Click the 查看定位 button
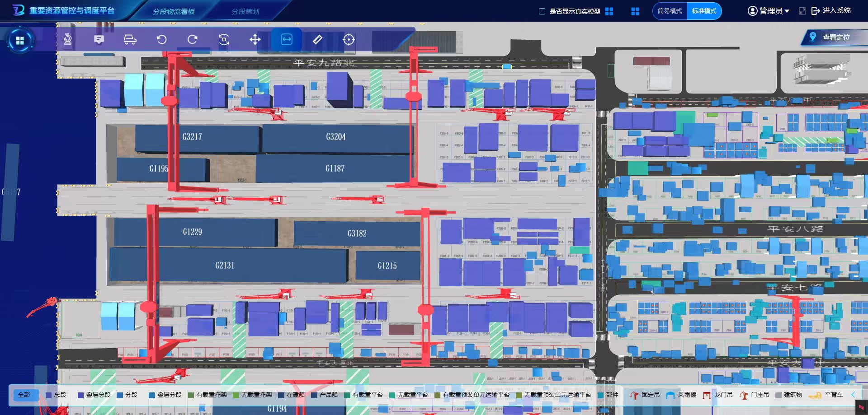Viewport: 868px width, 415px height. click(835, 37)
